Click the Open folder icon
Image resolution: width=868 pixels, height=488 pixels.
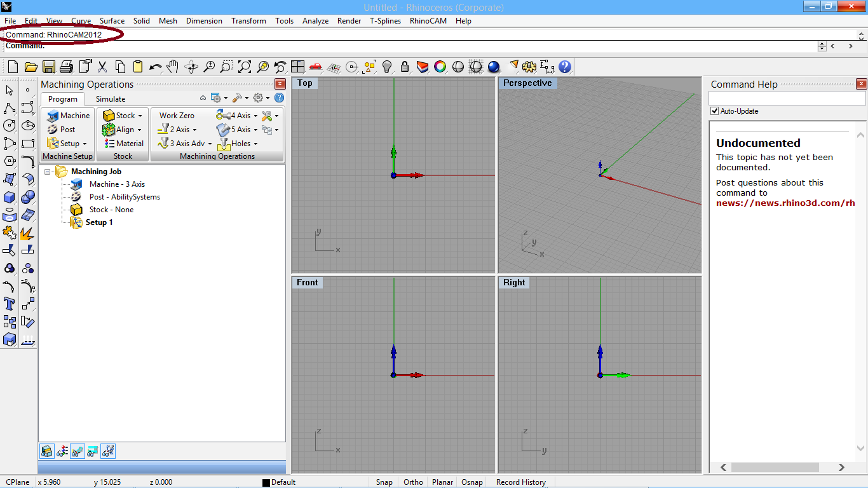pyautogui.click(x=31, y=67)
